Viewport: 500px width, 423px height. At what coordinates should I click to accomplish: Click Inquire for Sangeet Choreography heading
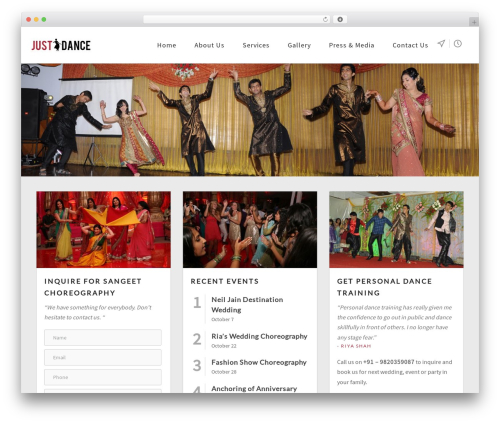click(x=93, y=287)
